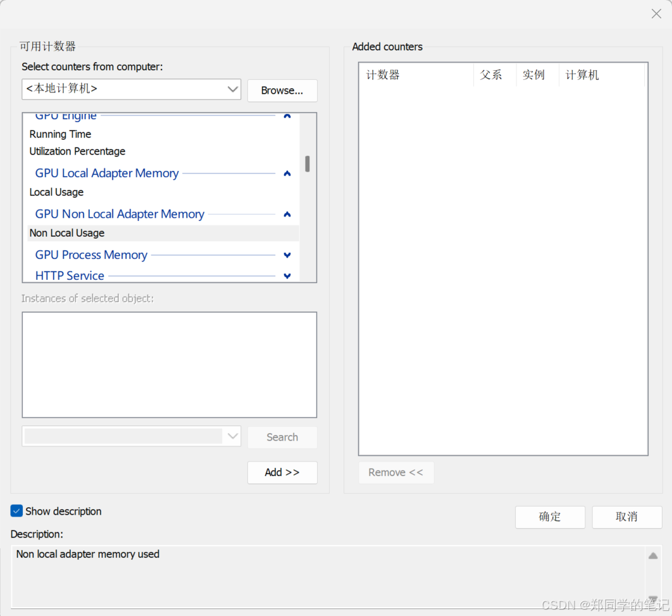Close the add counters dialog

click(x=656, y=14)
